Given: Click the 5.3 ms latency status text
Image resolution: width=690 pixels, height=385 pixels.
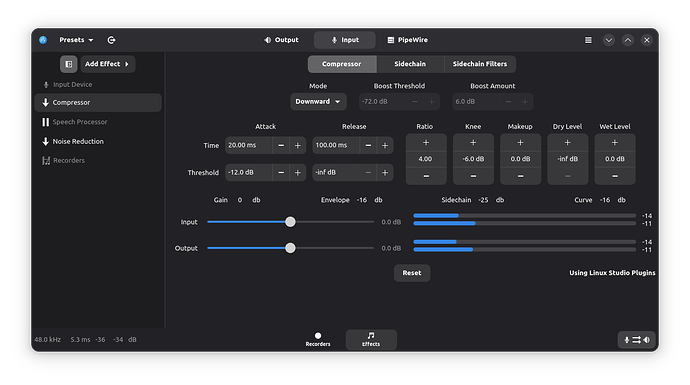Looking at the screenshot, I should click(80, 340).
